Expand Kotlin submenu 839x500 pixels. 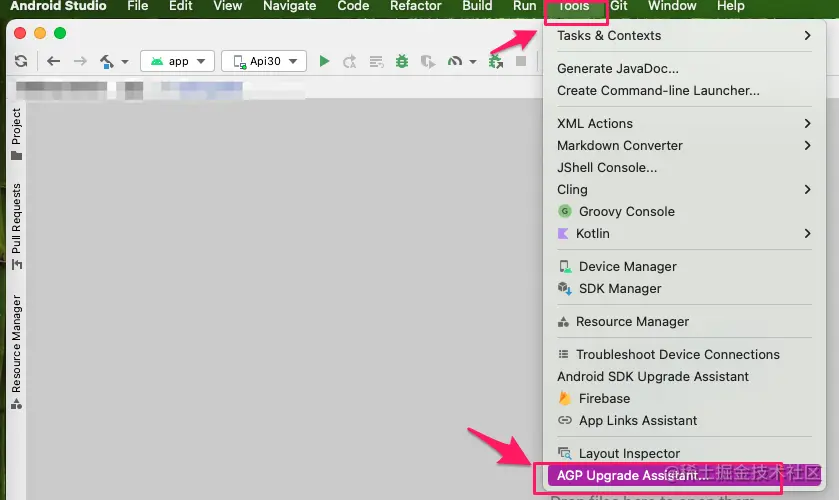pos(684,233)
